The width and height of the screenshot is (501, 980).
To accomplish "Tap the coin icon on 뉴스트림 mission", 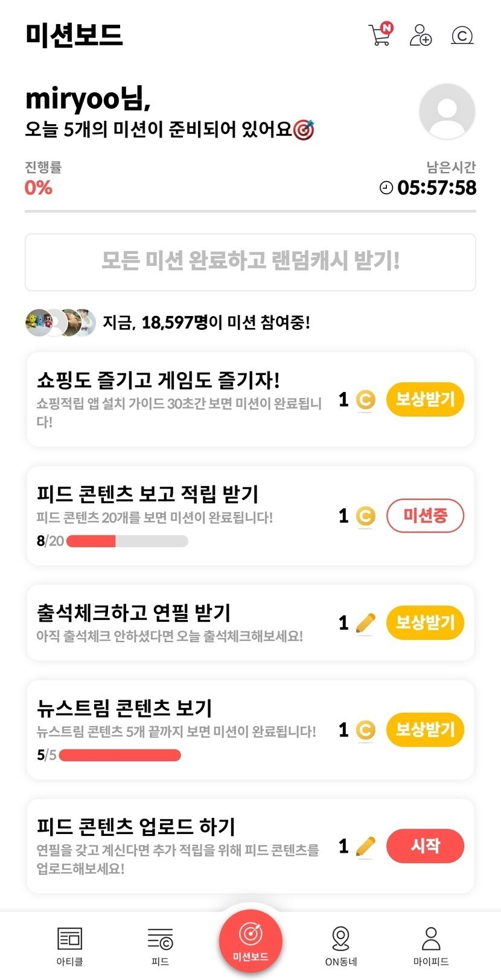I will [x=365, y=730].
